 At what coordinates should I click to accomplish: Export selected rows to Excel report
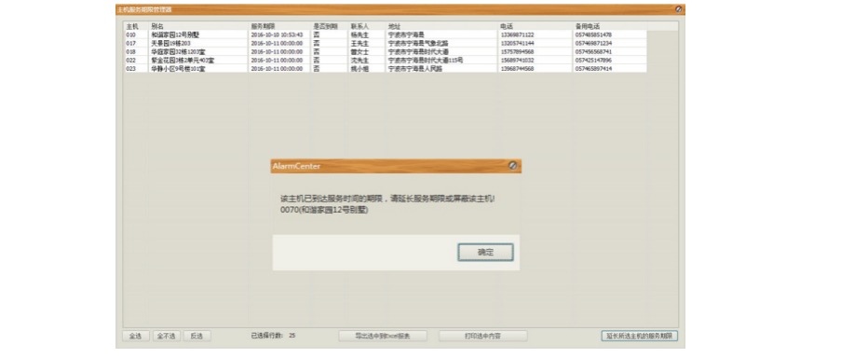383,336
